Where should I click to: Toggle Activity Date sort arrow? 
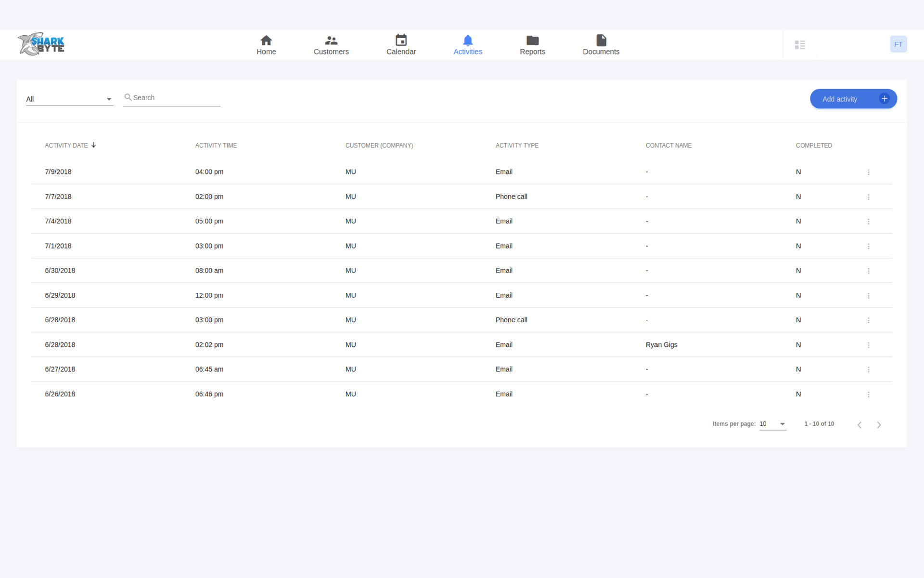(93, 145)
